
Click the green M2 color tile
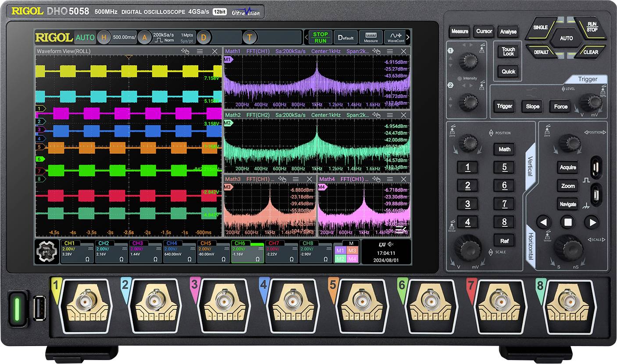pos(340,259)
